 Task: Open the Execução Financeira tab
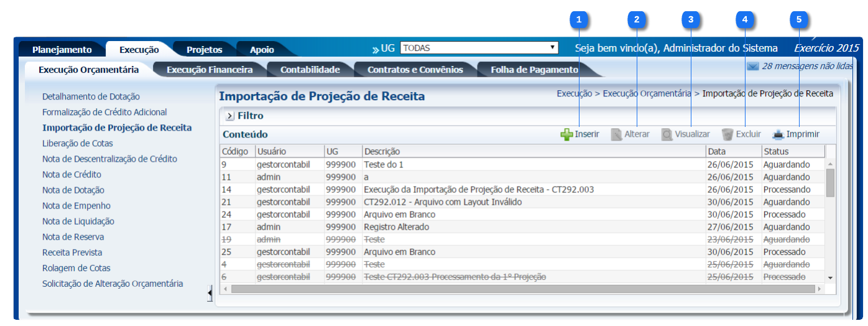pos(210,70)
